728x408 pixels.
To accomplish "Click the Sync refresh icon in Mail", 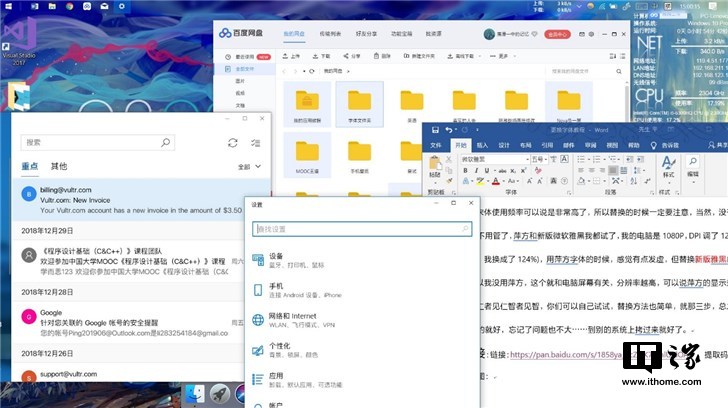I will (x=233, y=142).
